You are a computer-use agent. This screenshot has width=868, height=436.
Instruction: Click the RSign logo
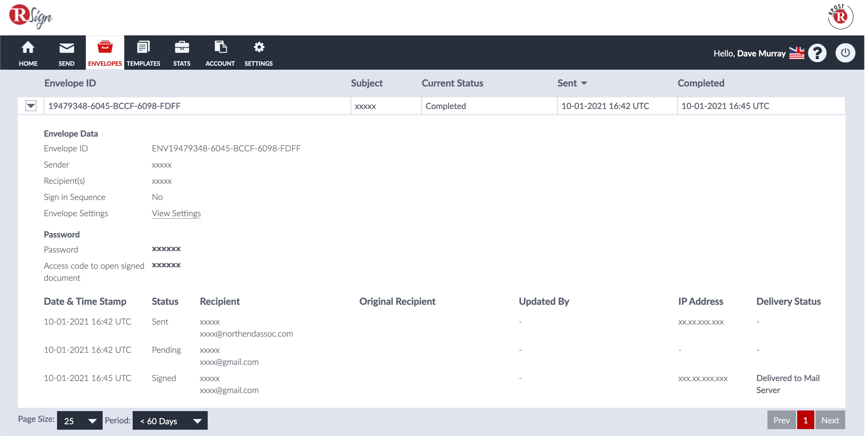[x=31, y=17]
